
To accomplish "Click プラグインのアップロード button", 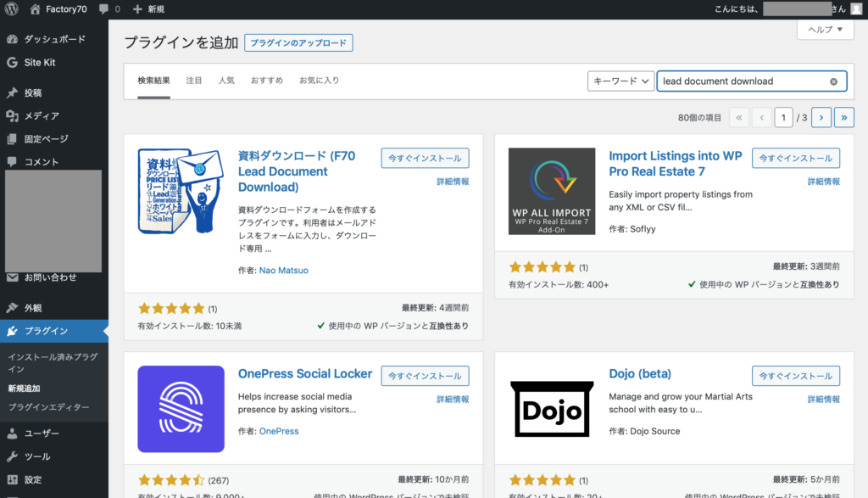I will coord(298,42).
